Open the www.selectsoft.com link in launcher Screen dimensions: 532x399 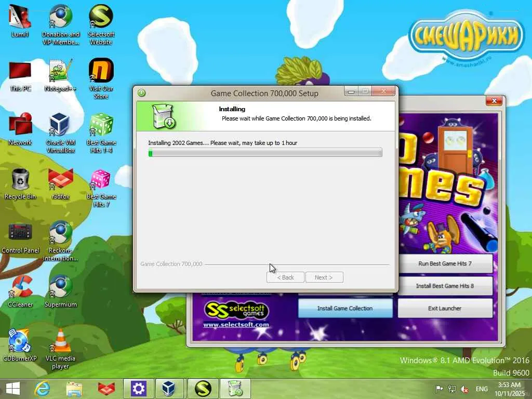pyautogui.click(x=236, y=325)
